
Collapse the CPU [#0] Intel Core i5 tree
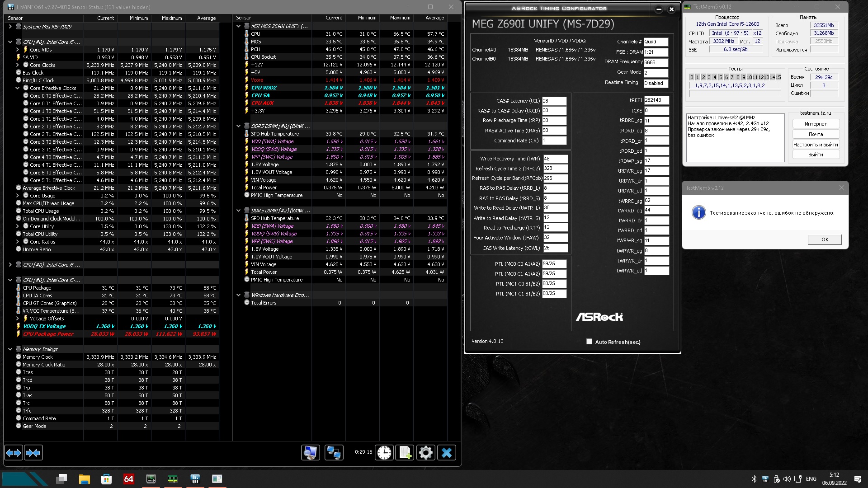10,42
